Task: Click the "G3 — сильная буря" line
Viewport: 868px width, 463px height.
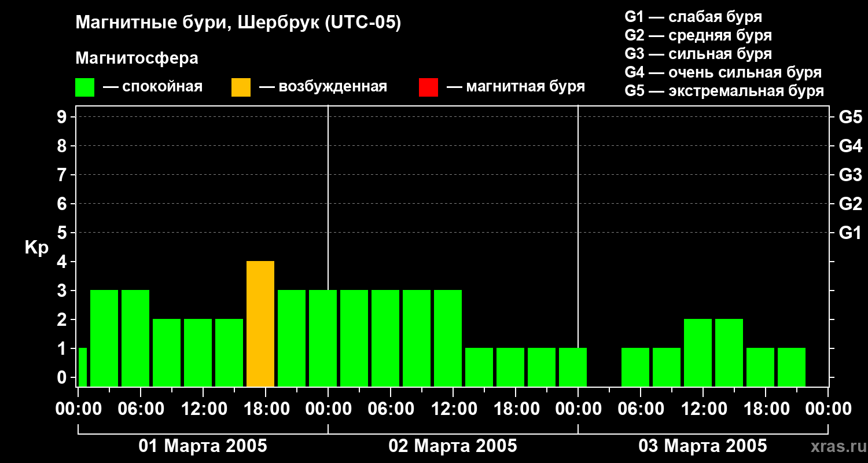Action: point(698,54)
